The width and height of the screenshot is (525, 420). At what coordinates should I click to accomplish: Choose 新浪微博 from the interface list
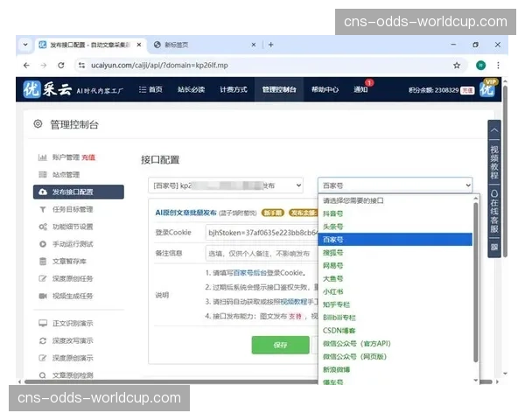tap(395, 370)
